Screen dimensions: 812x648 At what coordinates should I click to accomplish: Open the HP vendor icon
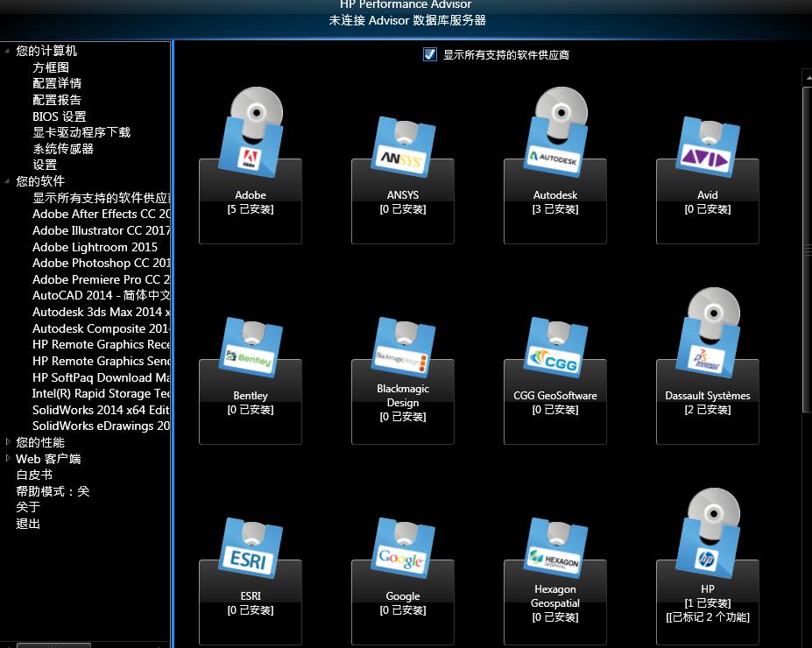[x=708, y=533]
